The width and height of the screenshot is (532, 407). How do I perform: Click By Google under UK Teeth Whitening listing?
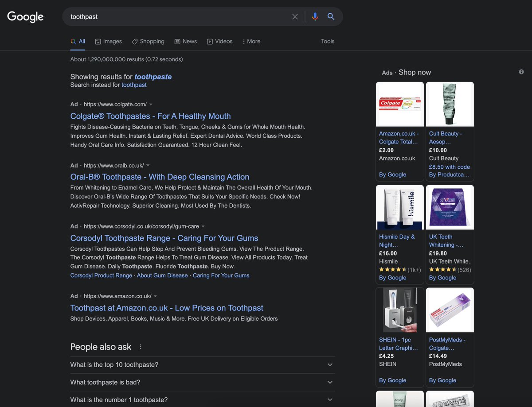442,278
